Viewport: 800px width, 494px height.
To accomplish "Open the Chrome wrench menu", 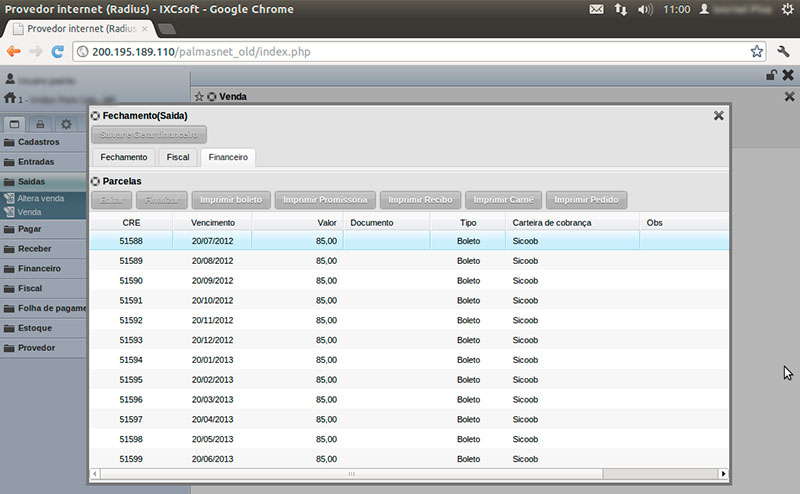I will click(x=783, y=51).
